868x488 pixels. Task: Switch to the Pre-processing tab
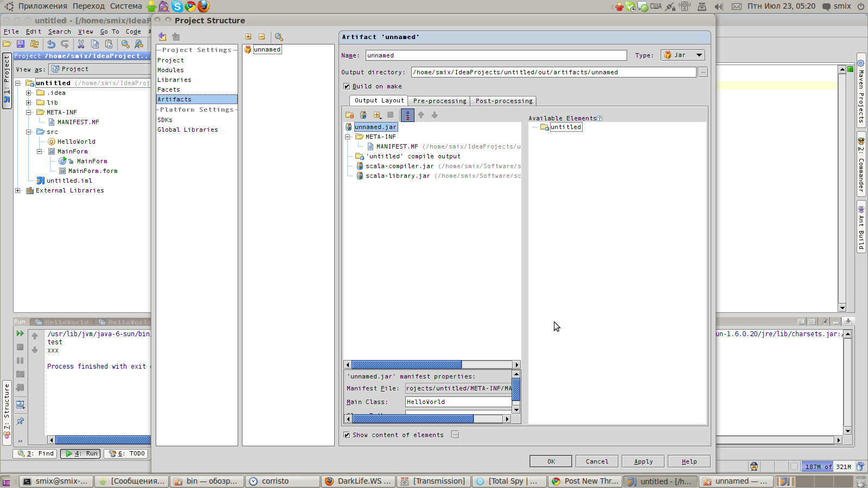coord(439,100)
